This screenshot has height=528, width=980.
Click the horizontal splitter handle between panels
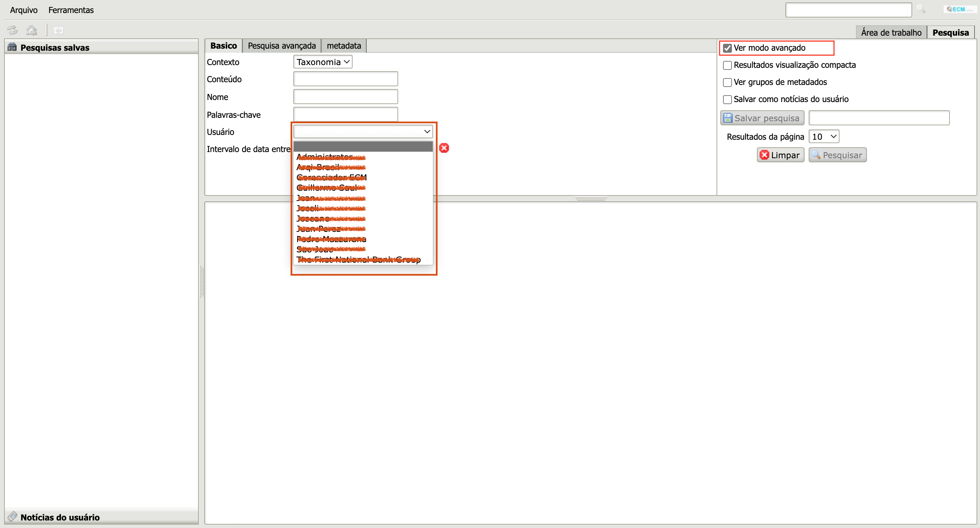pyautogui.click(x=590, y=198)
